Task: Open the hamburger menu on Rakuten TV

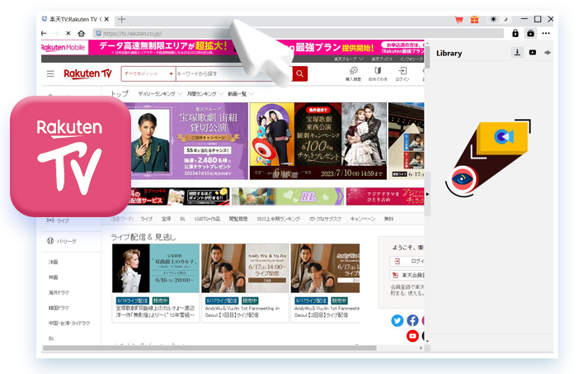Action: (x=50, y=73)
